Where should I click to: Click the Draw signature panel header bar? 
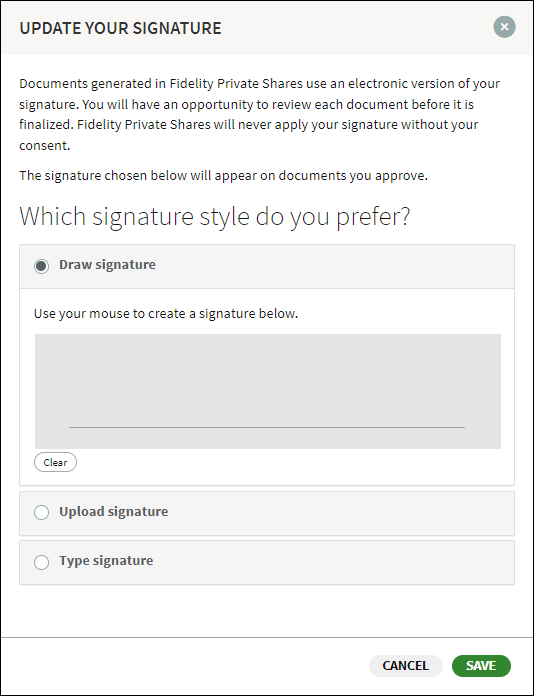click(x=267, y=266)
